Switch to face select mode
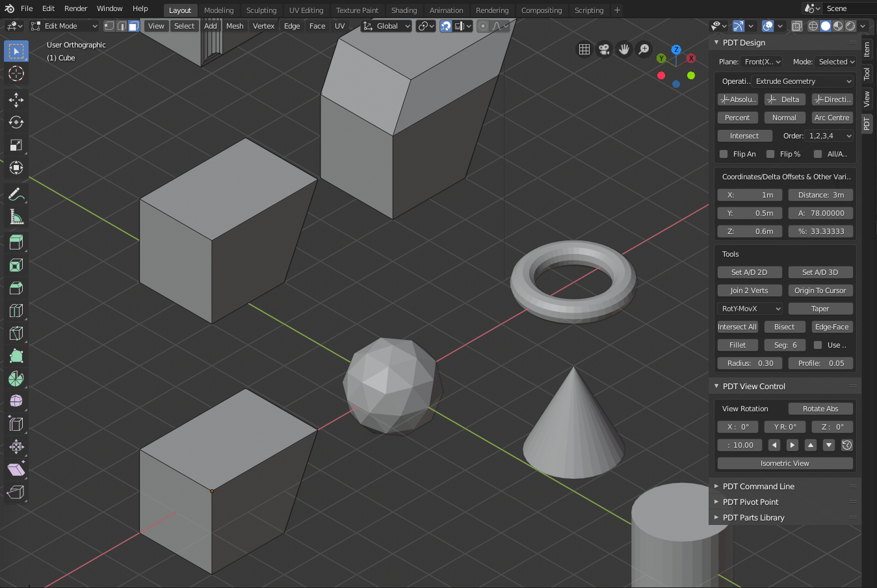Viewport: 877px width, 588px height. [134, 26]
